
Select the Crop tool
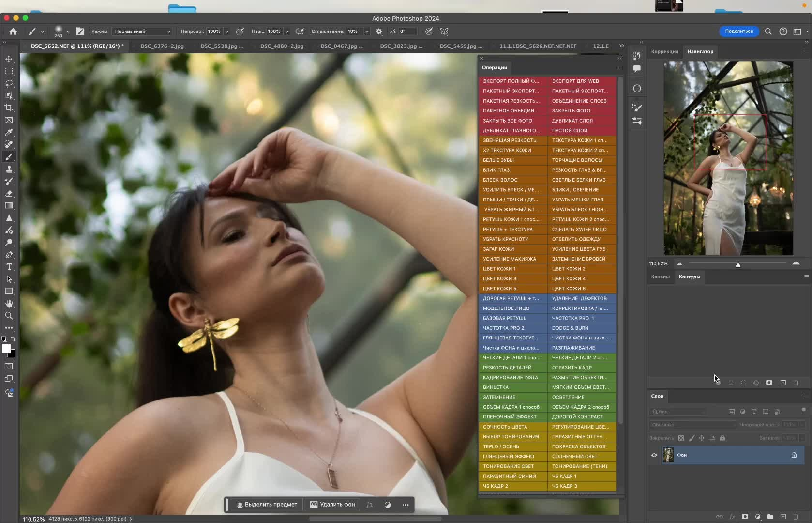(x=9, y=108)
